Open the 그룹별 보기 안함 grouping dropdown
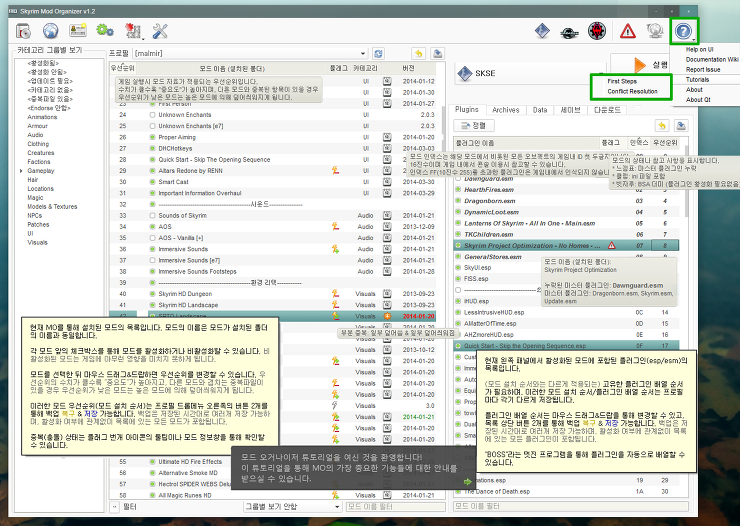Image resolution: width=740 pixels, height=526 pixels. tap(293, 506)
